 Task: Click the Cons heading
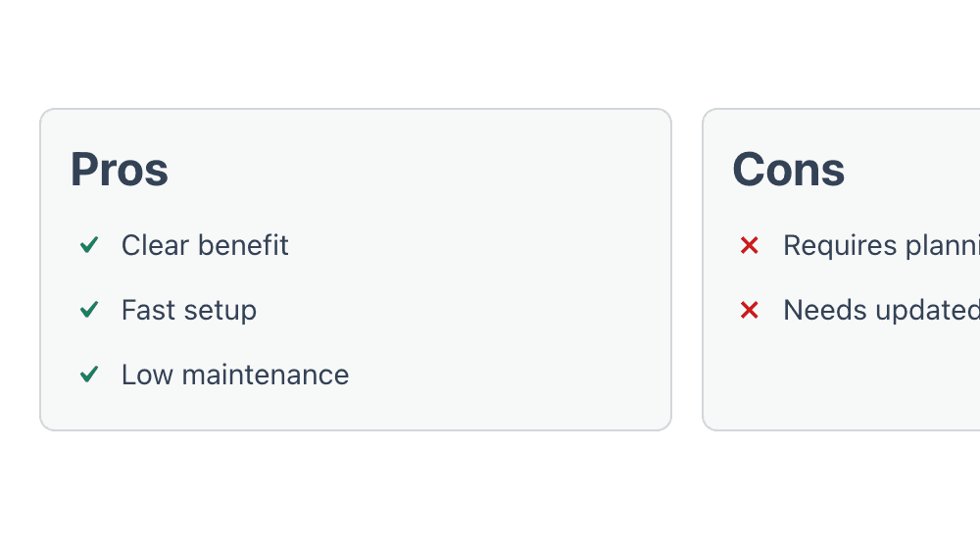(x=788, y=170)
